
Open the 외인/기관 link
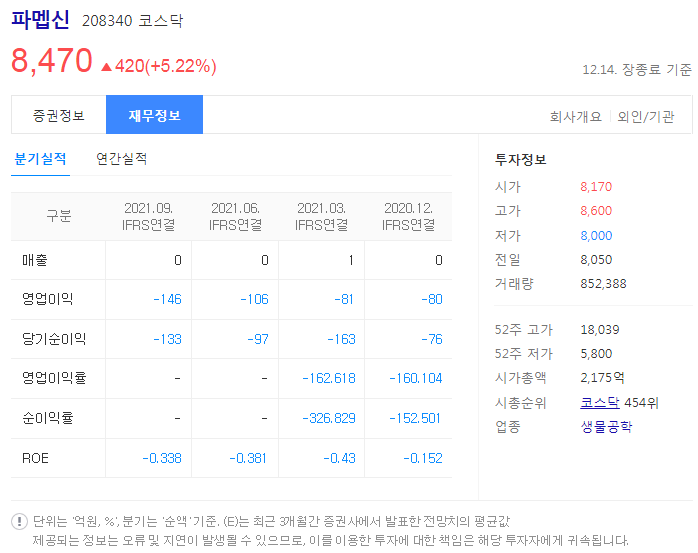(645, 117)
